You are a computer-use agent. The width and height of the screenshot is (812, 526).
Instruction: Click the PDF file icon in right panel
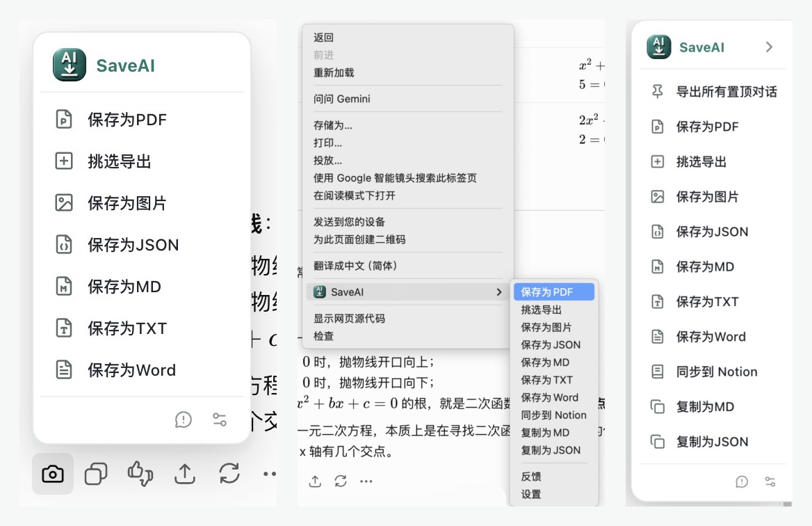pos(657,127)
